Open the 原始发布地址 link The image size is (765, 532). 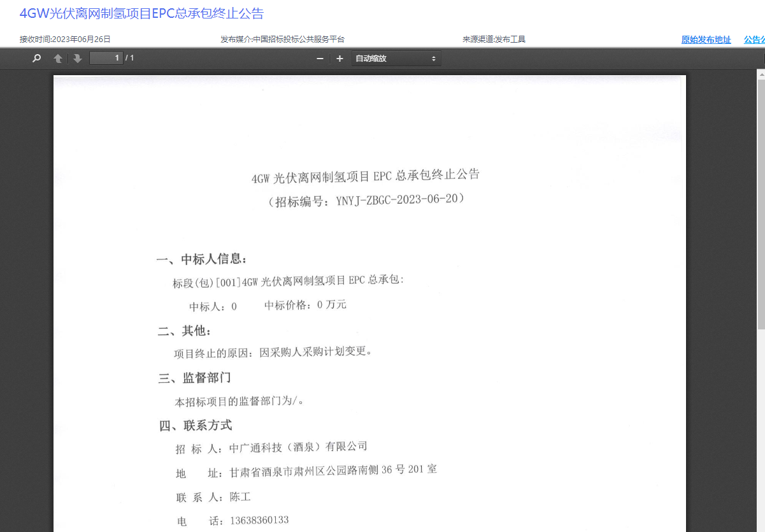[x=706, y=40]
